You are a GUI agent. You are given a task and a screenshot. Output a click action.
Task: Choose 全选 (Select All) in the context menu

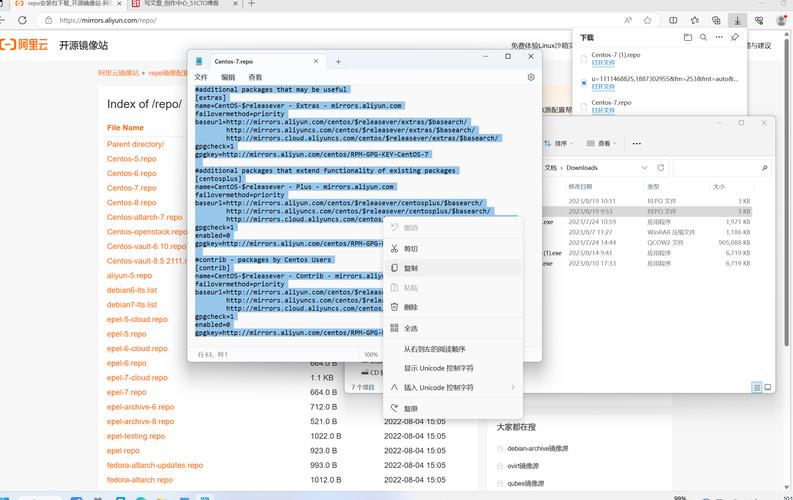click(453, 328)
